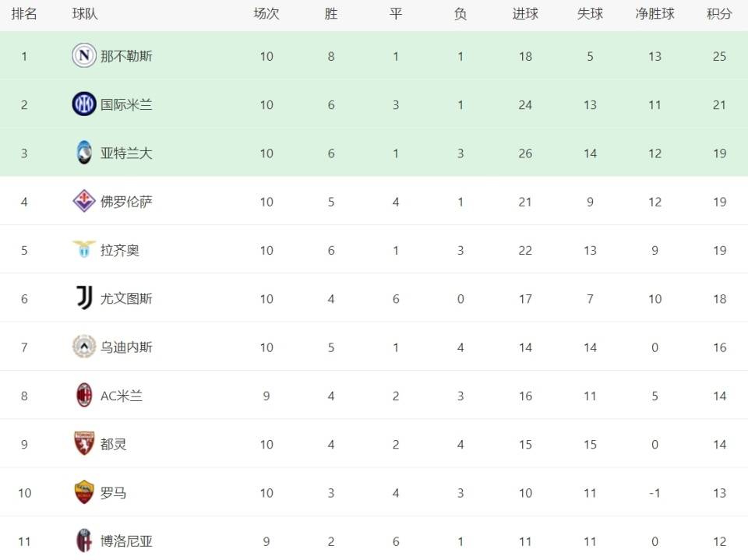Click the 进球 column header

click(525, 14)
